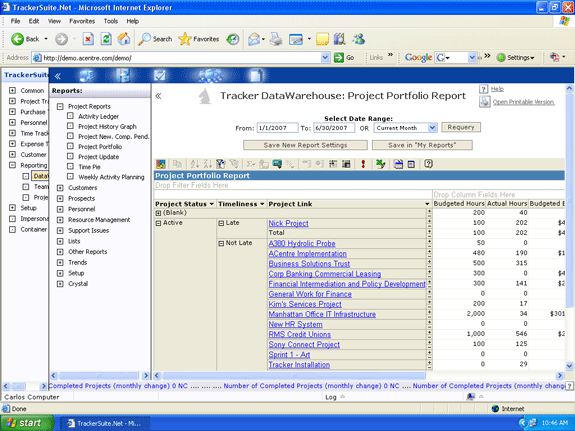Screen dimensions: 575x431
Task: Click the AutoCalc sigma icon
Action: [251, 164]
